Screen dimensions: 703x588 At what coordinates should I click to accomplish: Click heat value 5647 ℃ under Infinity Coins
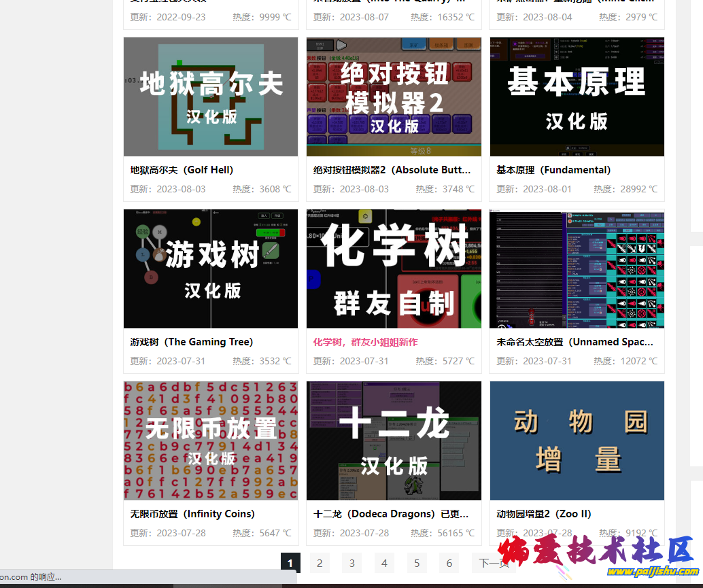tap(262, 533)
